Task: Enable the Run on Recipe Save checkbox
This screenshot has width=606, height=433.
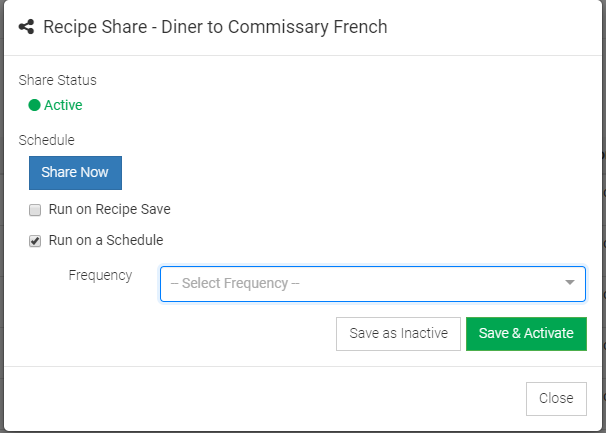Action: coord(35,210)
